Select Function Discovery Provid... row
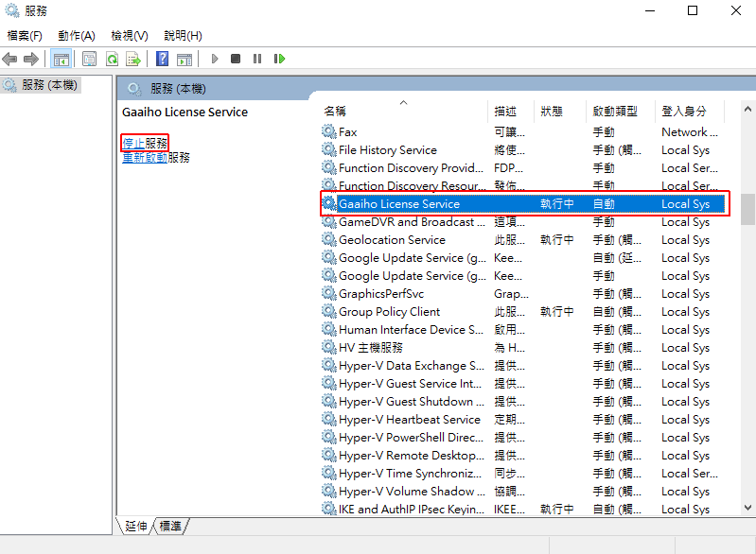The image size is (756, 554). click(522, 168)
